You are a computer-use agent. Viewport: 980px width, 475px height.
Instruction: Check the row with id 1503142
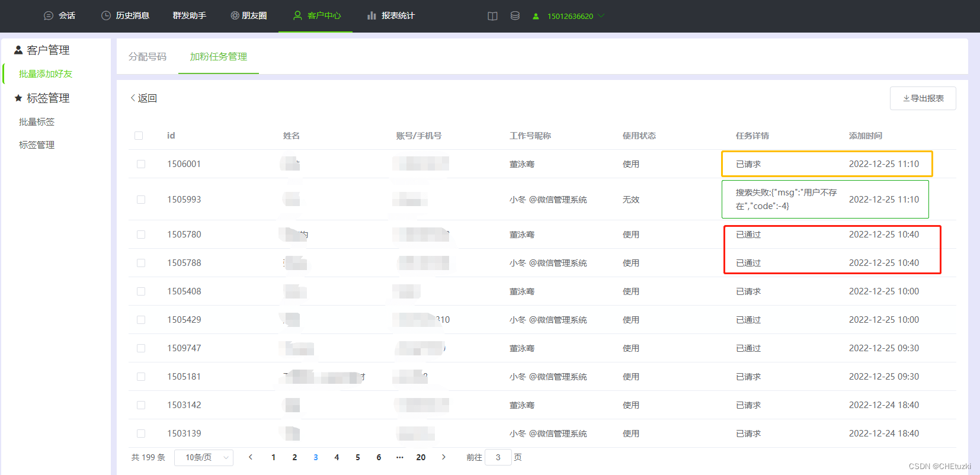coord(141,405)
